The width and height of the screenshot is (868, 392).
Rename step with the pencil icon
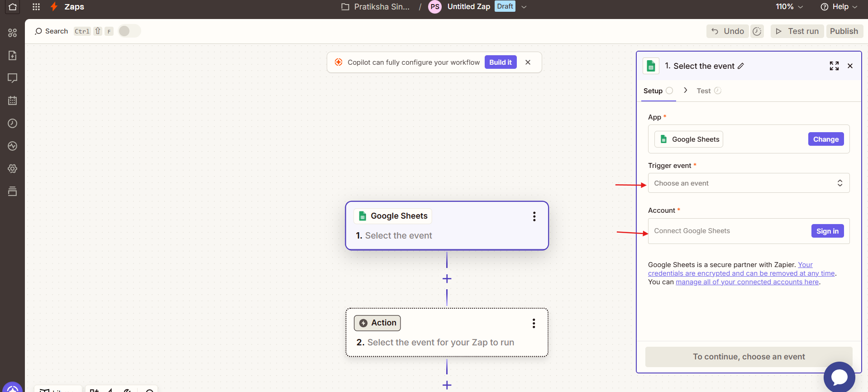[x=741, y=66]
